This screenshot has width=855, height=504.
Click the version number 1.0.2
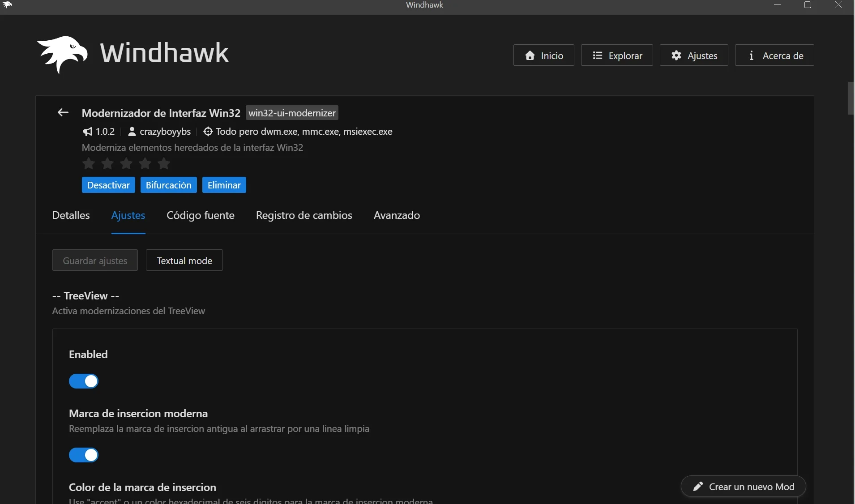coord(105,132)
